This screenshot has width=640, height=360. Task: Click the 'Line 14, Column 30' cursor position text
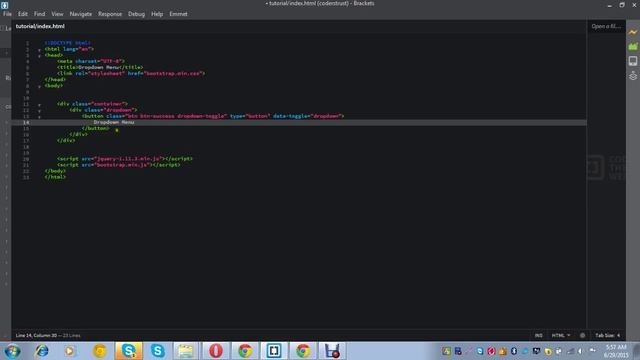click(x=36, y=336)
